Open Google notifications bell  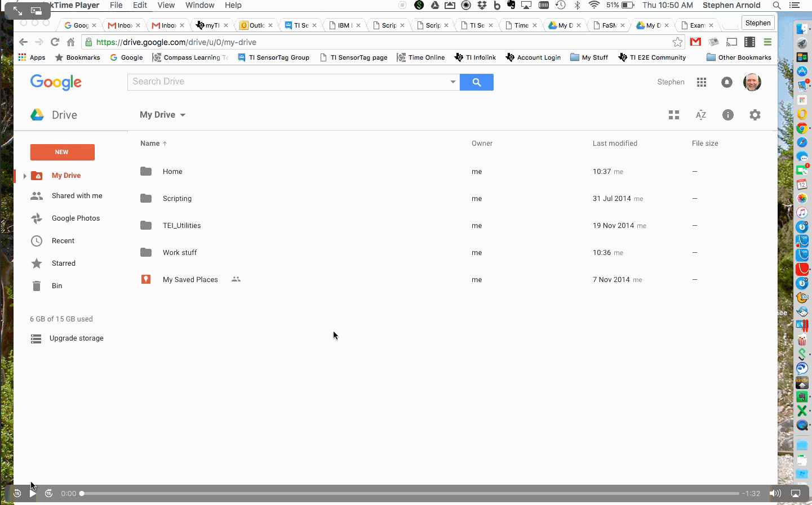(726, 82)
